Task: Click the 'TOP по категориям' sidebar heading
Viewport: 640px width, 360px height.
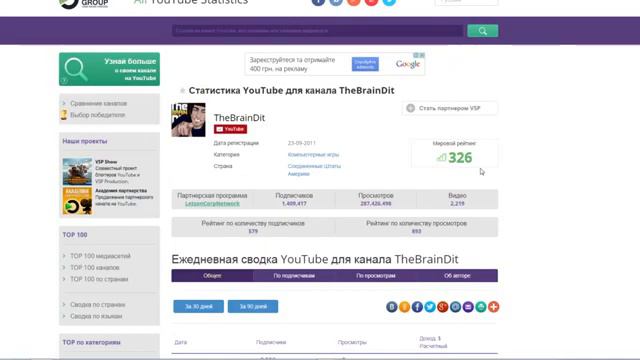Action: [91, 342]
